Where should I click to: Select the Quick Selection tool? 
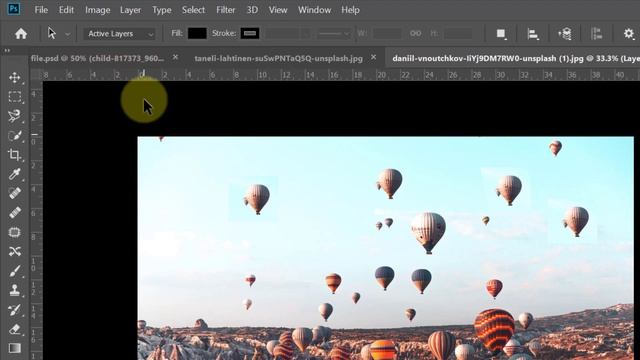click(15, 136)
